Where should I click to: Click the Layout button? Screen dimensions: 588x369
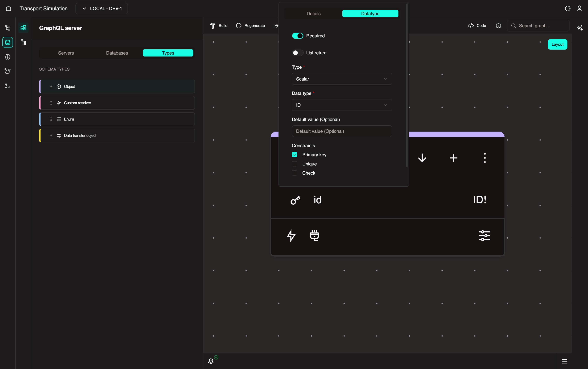tap(558, 44)
